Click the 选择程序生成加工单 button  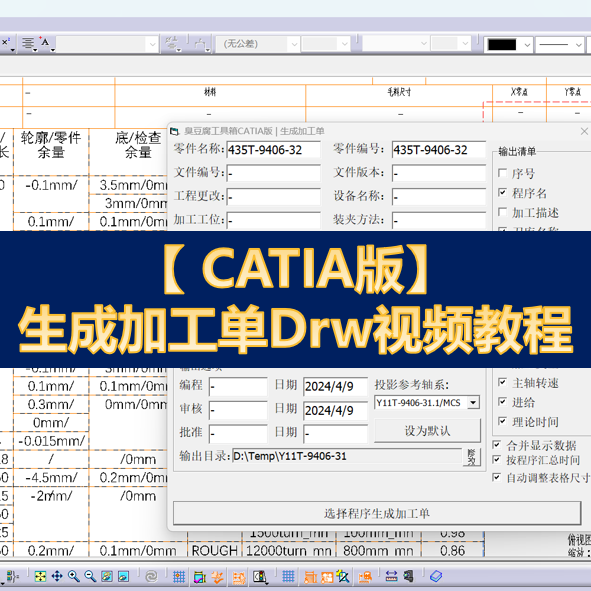[x=377, y=513]
